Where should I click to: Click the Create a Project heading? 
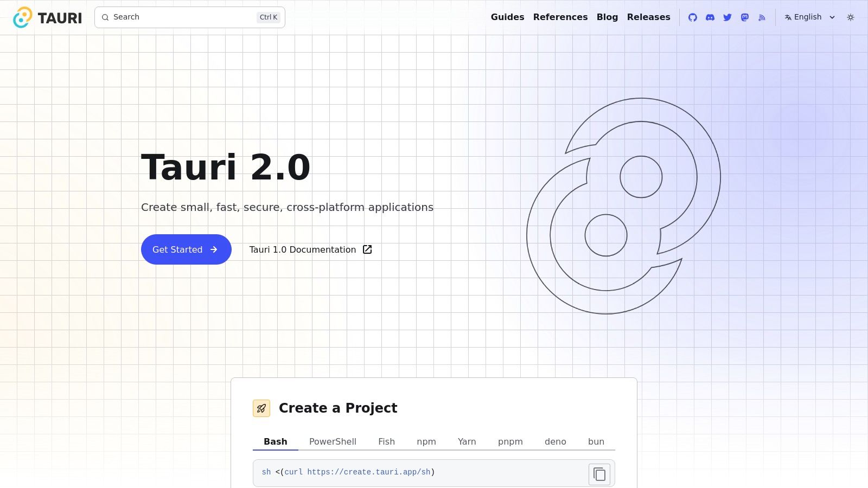click(338, 408)
